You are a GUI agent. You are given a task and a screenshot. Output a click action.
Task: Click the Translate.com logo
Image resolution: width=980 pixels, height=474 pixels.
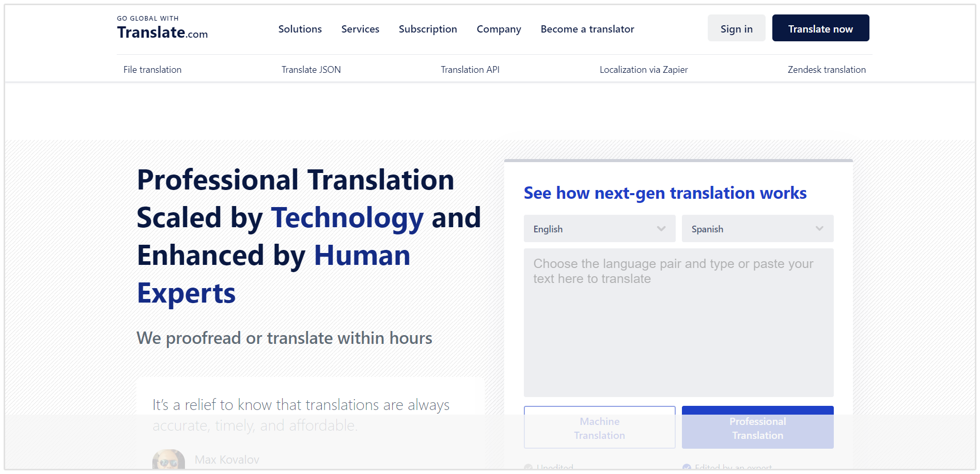(162, 28)
